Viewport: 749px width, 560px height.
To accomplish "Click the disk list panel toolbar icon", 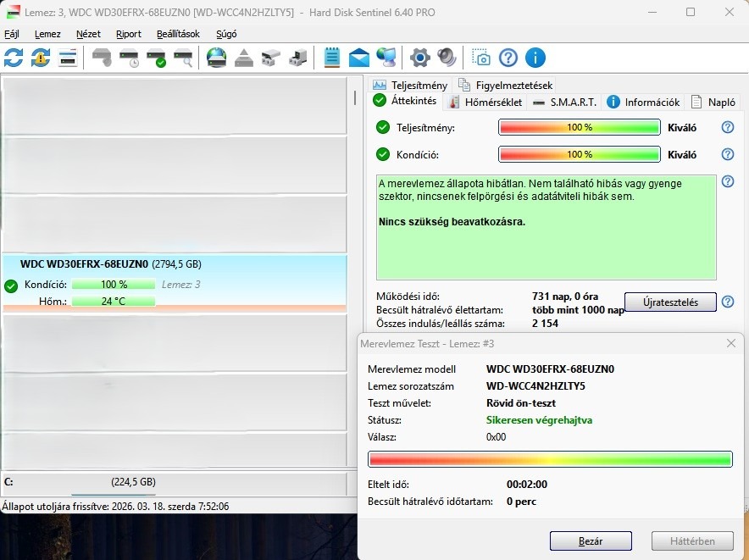I will coord(68,58).
